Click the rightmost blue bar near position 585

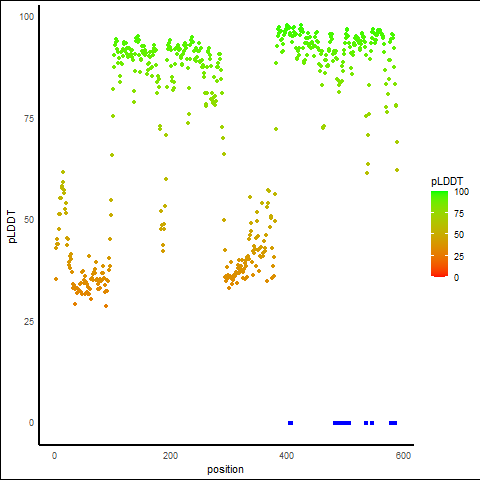click(x=393, y=423)
